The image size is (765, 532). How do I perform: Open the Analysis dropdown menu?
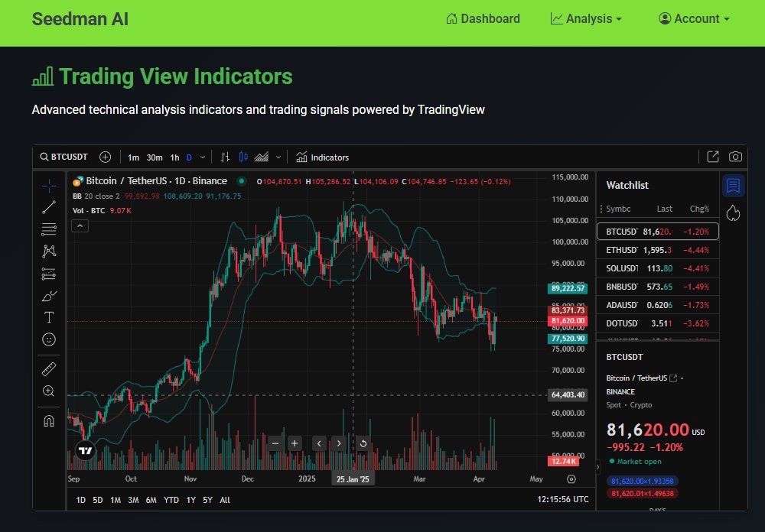586,18
